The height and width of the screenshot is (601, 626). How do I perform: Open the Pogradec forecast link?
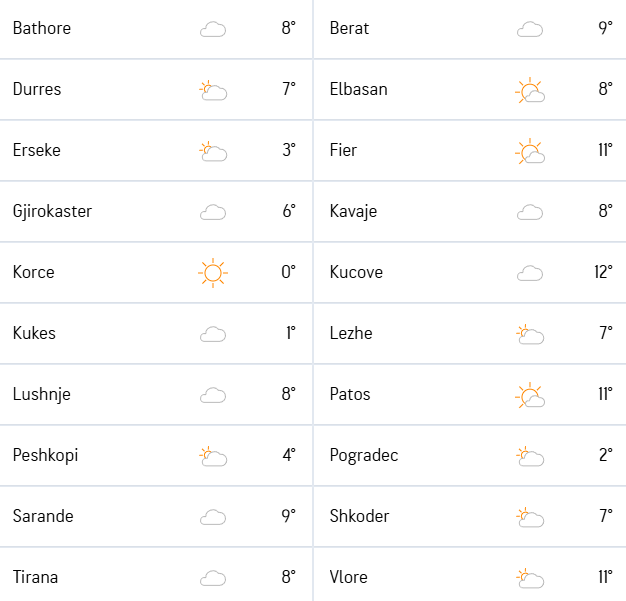(x=364, y=456)
